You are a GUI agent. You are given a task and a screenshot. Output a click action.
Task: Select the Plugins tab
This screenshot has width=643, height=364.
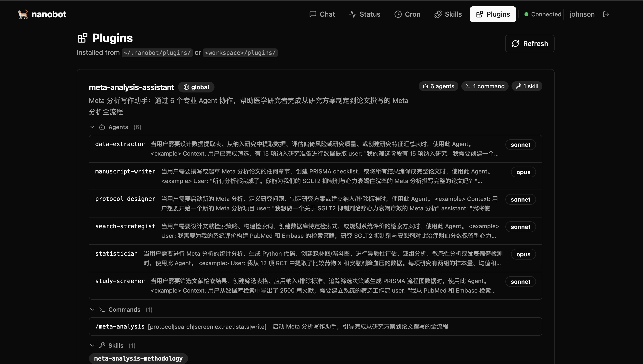click(x=493, y=14)
